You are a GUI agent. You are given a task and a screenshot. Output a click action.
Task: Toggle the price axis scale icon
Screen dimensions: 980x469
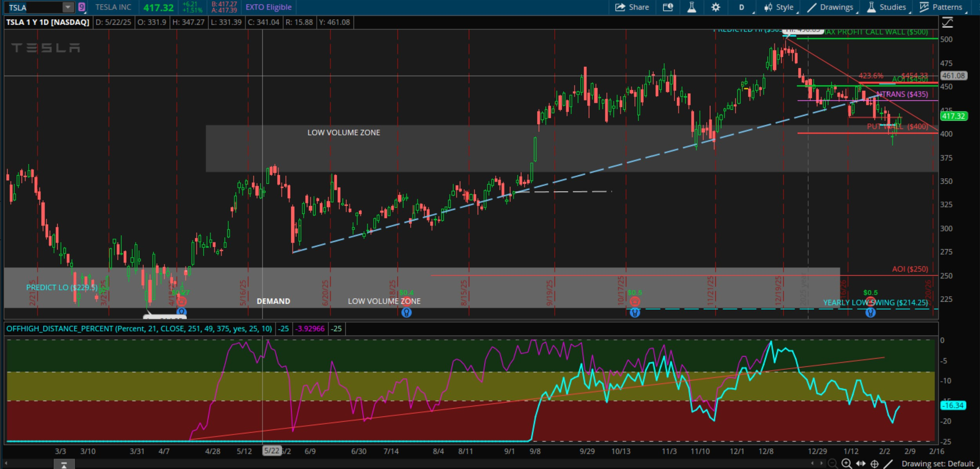(947, 22)
